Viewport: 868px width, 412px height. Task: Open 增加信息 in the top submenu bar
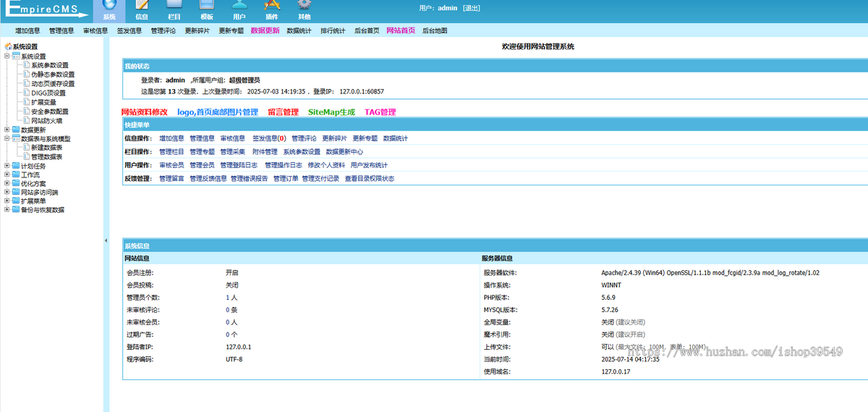tap(27, 31)
